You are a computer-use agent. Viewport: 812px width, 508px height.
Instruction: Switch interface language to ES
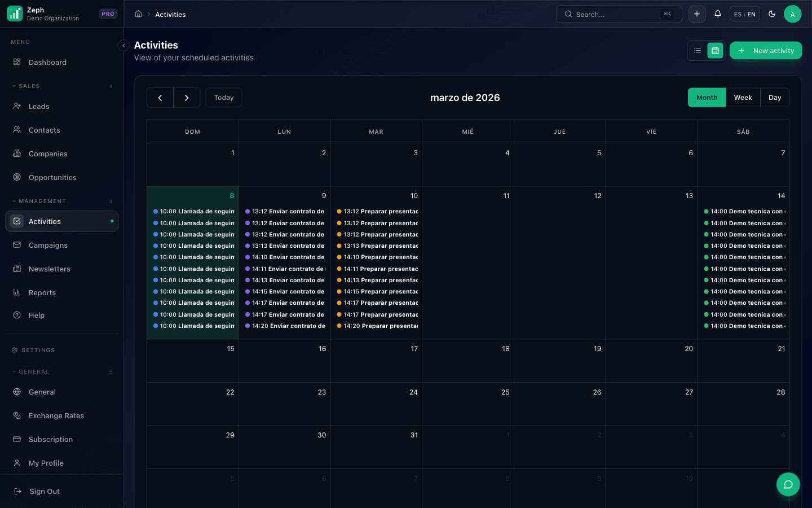[x=738, y=14]
